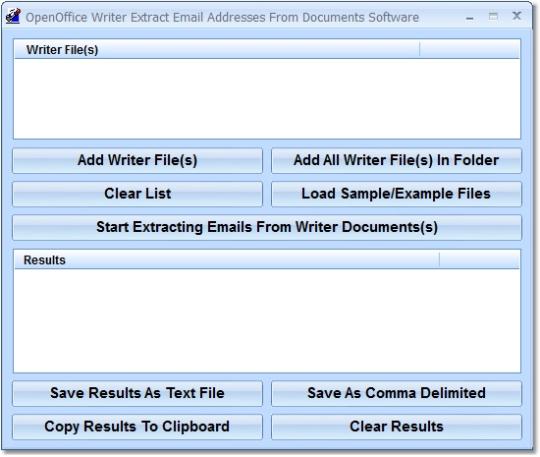This screenshot has height=457, width=540.
Task: Save As Comma Delimited
Action: click(x=396, y=393)
